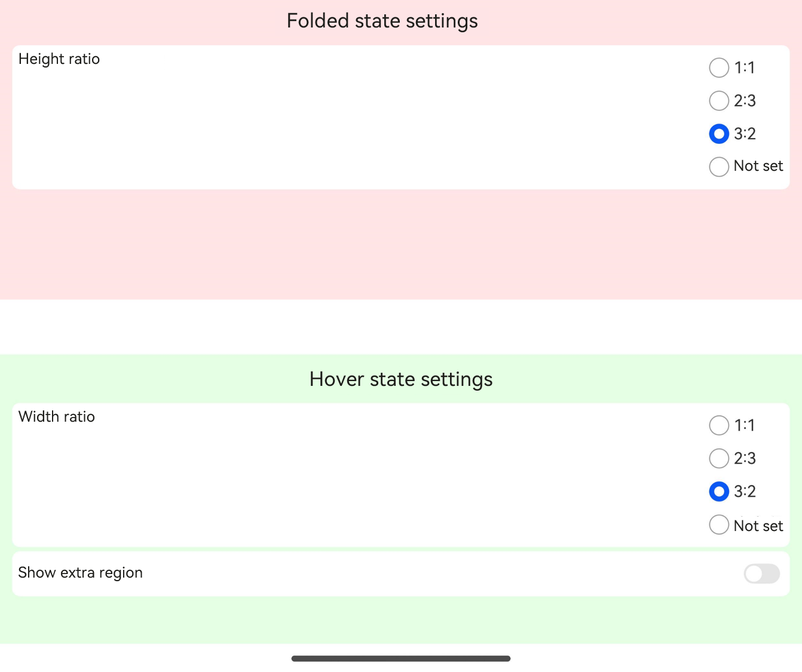Select the 1:1 Width ratio radio button
The height and width of the screenshot is (672, 802).
719,425
